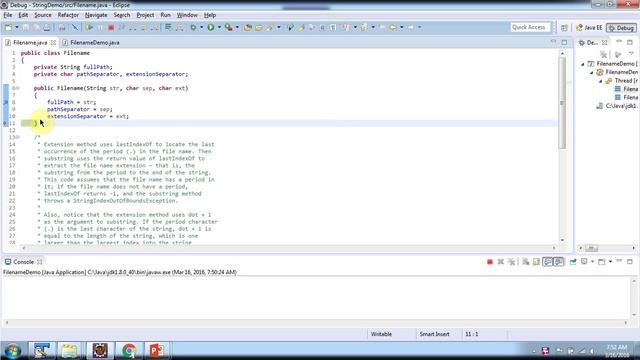The height and width of the screenshot is (360, 640).
Task: Toggle Scroll Lock in Console toolbar
Action: pos(536,262)
